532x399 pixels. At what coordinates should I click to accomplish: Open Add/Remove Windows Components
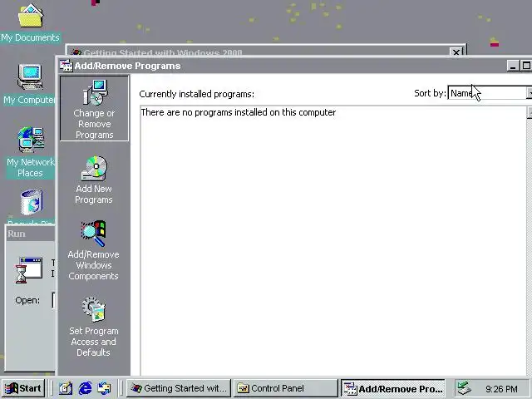click(94, 251)
